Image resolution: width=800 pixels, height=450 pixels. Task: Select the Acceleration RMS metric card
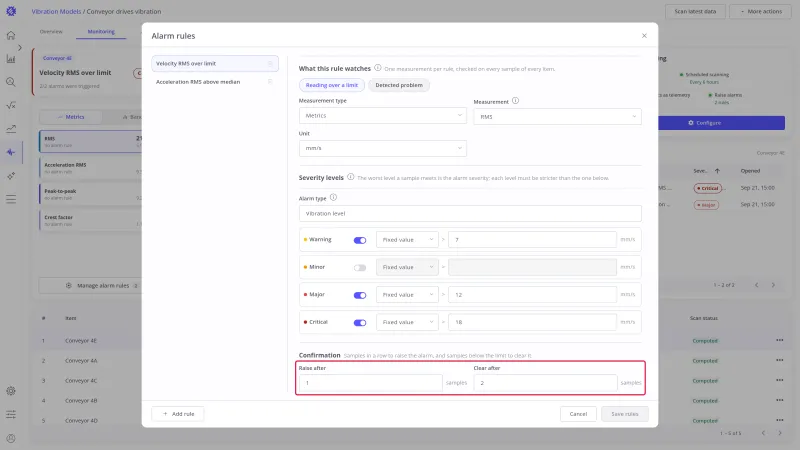coord(91,168)
